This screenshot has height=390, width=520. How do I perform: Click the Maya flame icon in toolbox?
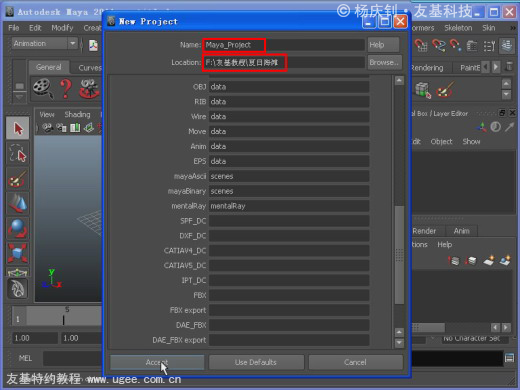pyautogui.click(x=18, y=288)
